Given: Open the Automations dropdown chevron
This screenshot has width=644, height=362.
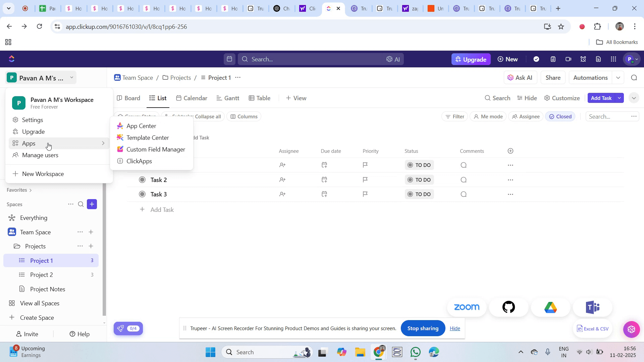Looking at the screenshot, I should pos(618,77).
